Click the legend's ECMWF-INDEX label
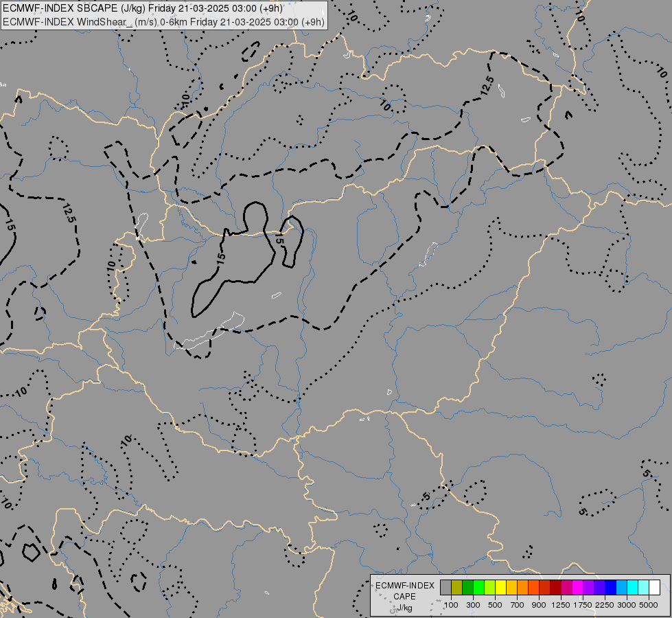The width and height of the screenshot is (672, 618). 404,586
